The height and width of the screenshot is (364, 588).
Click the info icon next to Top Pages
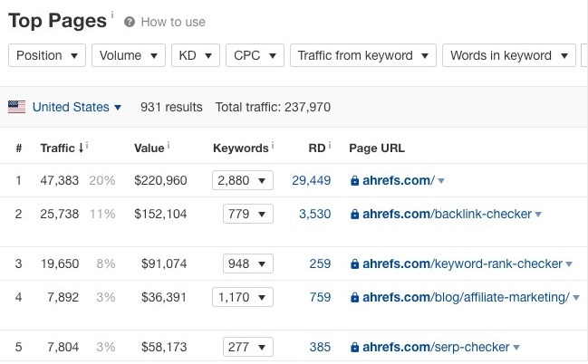pos(112,14)
